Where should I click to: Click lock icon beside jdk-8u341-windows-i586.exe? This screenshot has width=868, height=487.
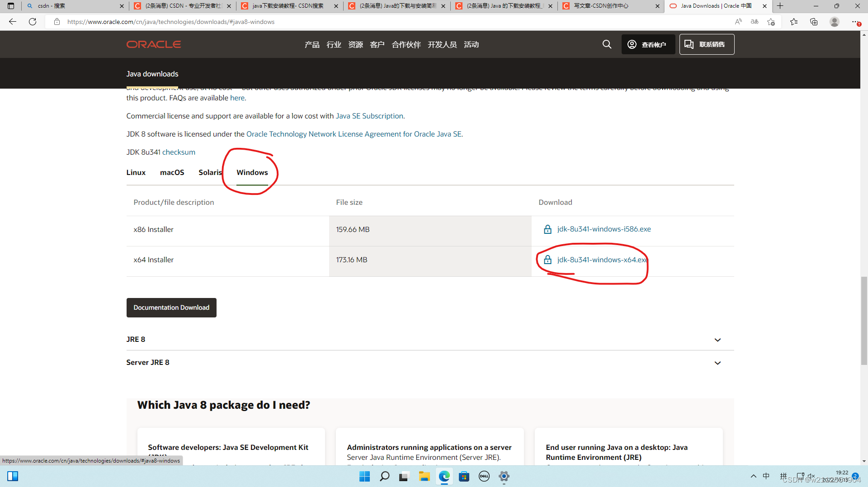click(547, 229)
